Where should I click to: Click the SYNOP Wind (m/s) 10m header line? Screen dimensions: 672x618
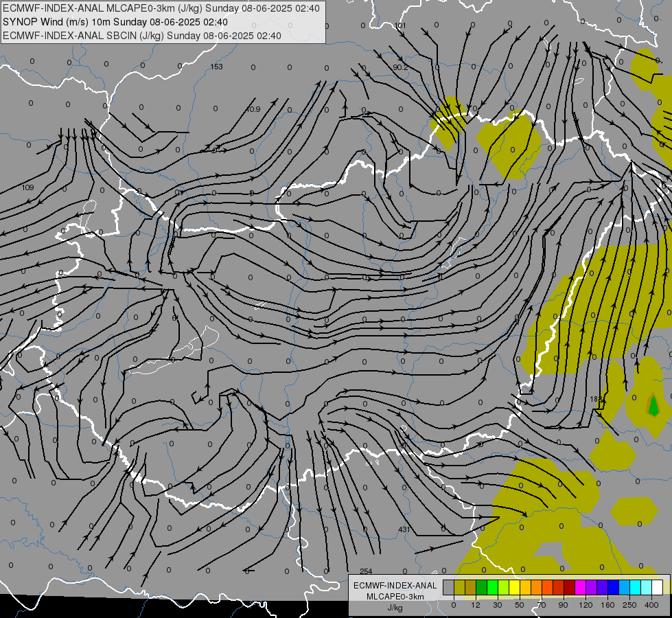click(115, 22)
